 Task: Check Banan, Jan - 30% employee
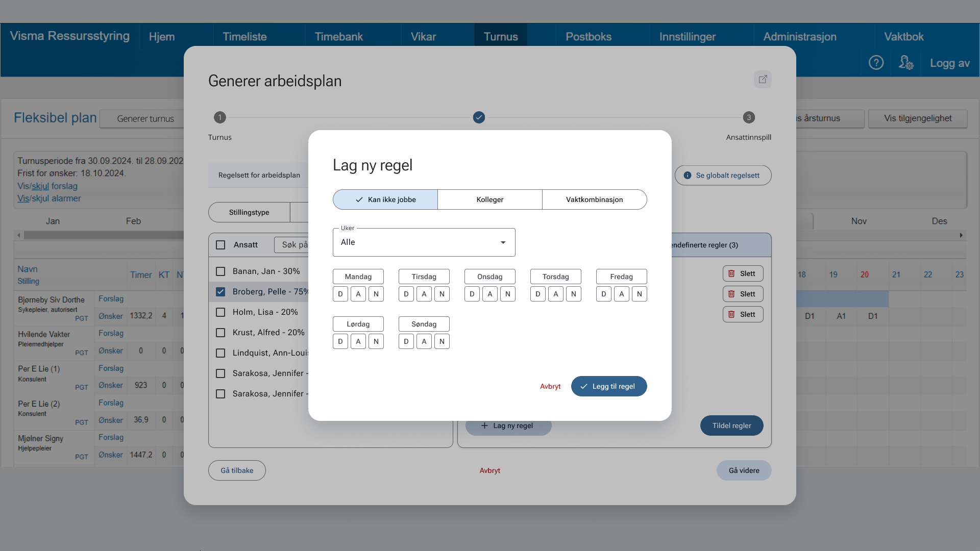point(220,271)
